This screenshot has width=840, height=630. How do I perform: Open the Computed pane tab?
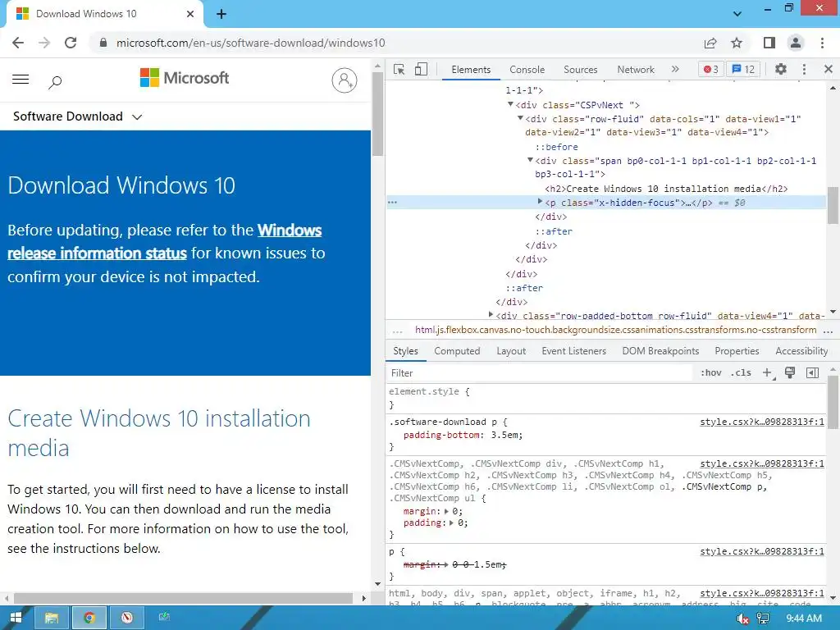tap(457, 351)
